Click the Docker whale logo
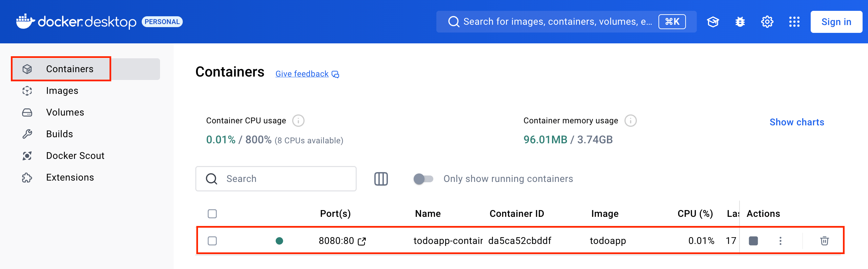868x269 pixels. point(25,21)
